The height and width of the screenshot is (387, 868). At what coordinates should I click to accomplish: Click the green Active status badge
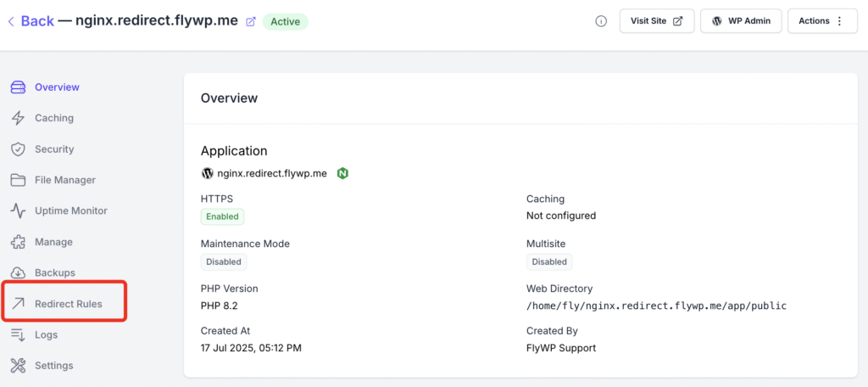click(x=285, y=21)
